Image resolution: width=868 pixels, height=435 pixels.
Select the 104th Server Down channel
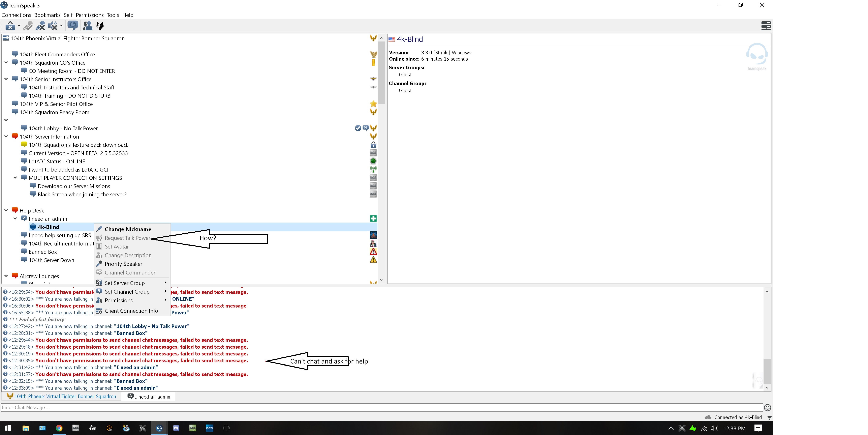[x=51, y=260]
